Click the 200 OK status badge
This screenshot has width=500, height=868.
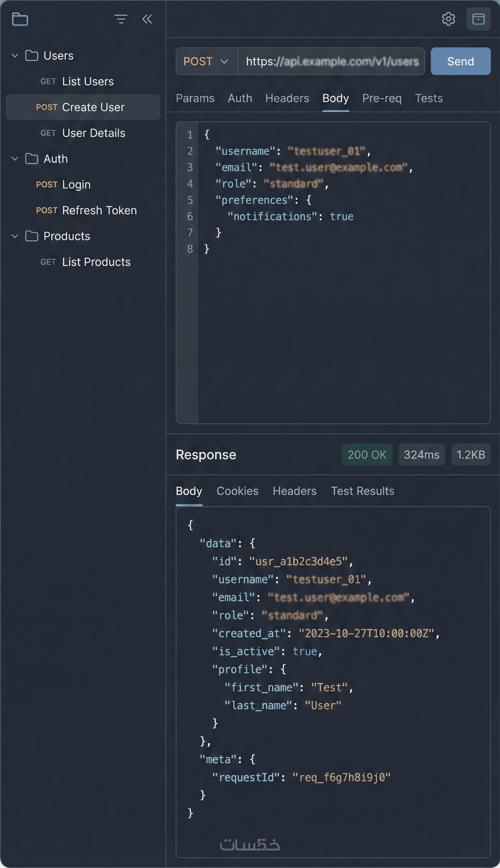coord(367,455)
